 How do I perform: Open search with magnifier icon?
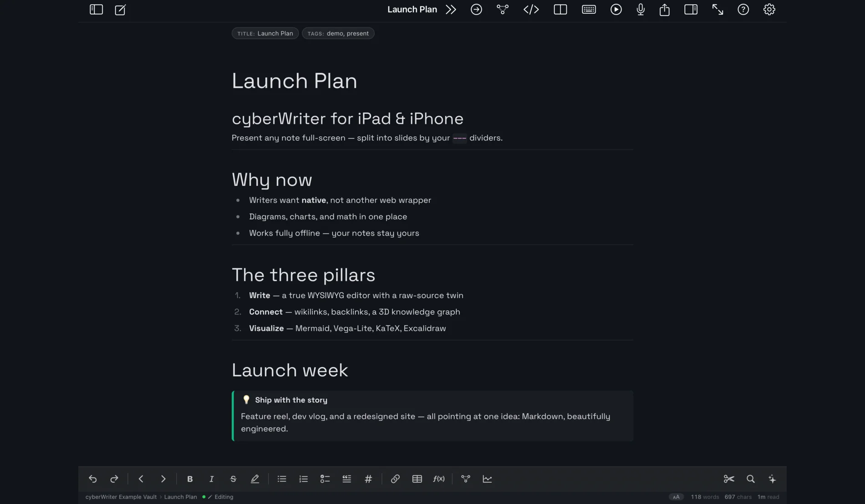751,479
